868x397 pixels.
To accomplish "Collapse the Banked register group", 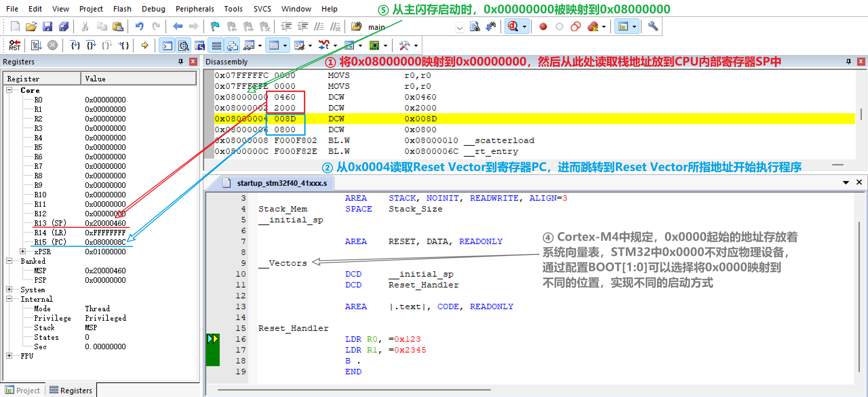I will (9, 261).
